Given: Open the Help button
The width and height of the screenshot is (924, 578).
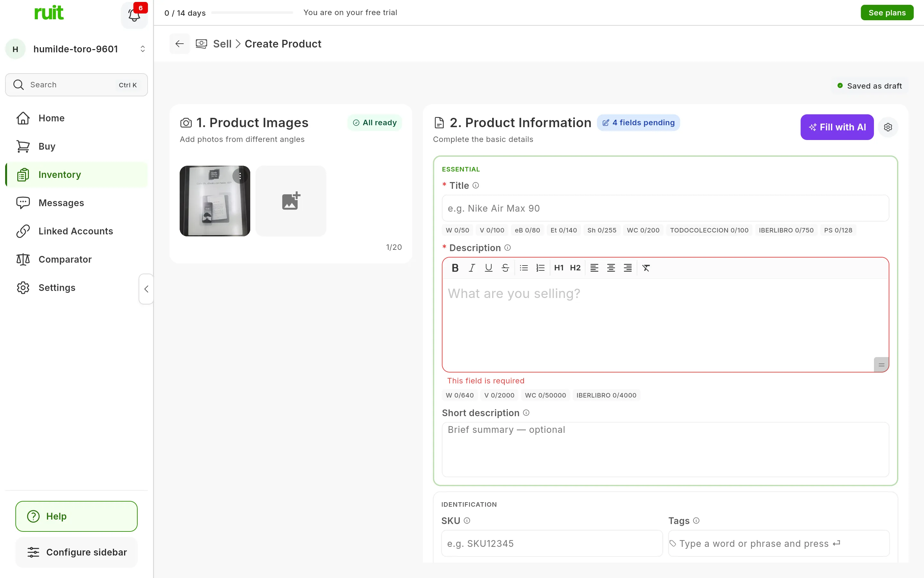Looking at the screenshot, I should pyautogui.click(x=76, y=516).
